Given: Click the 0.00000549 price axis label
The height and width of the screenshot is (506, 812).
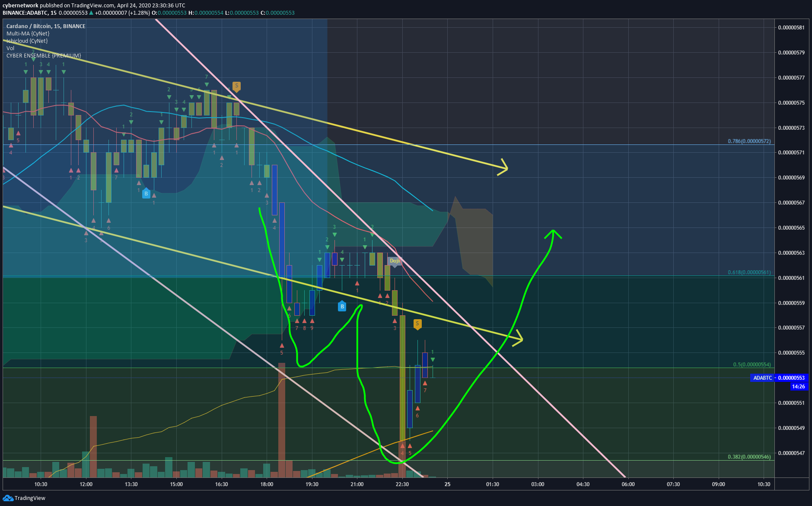Looking at the screenshot, I should [791, 428].
